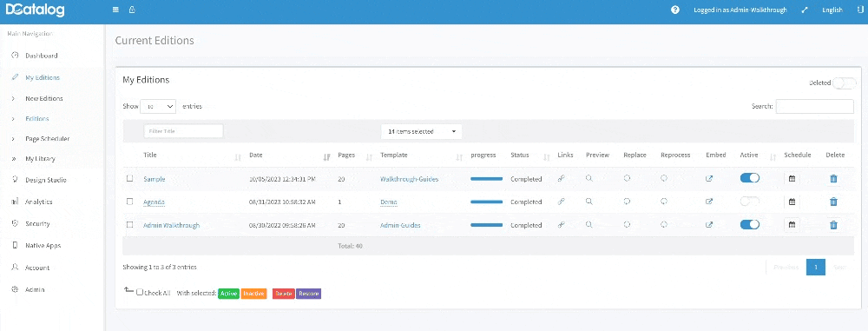
Task: Click the red Delete bulk button
Action: point(284,294)
